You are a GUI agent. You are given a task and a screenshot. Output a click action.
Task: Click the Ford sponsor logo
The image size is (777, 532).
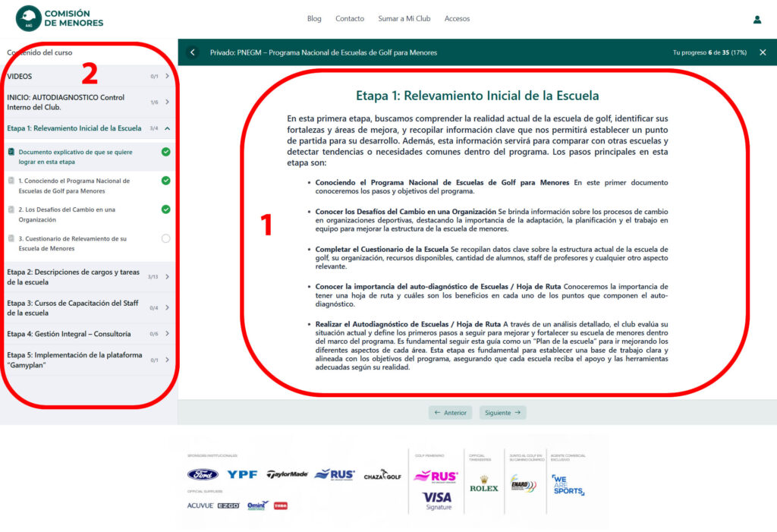click(203, 474)
